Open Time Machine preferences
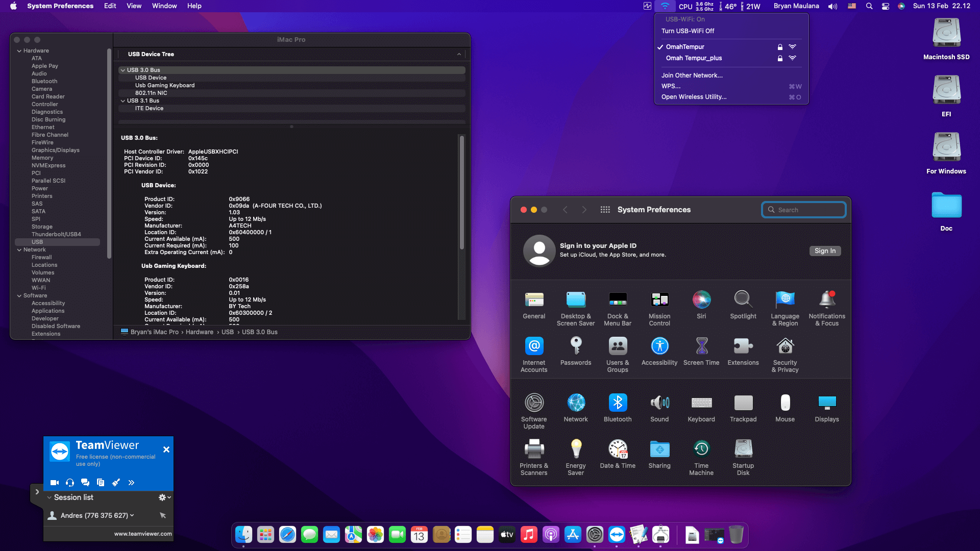 [701, 458]
